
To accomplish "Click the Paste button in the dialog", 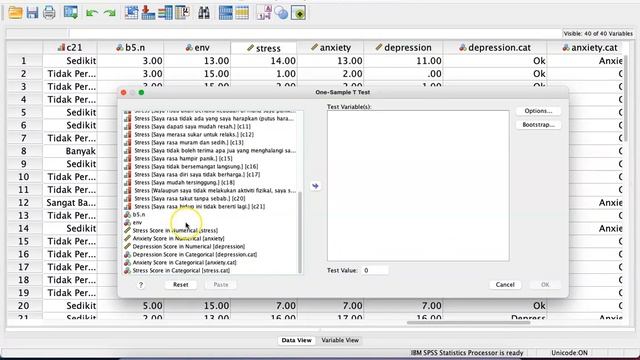I will pos(221,284).
